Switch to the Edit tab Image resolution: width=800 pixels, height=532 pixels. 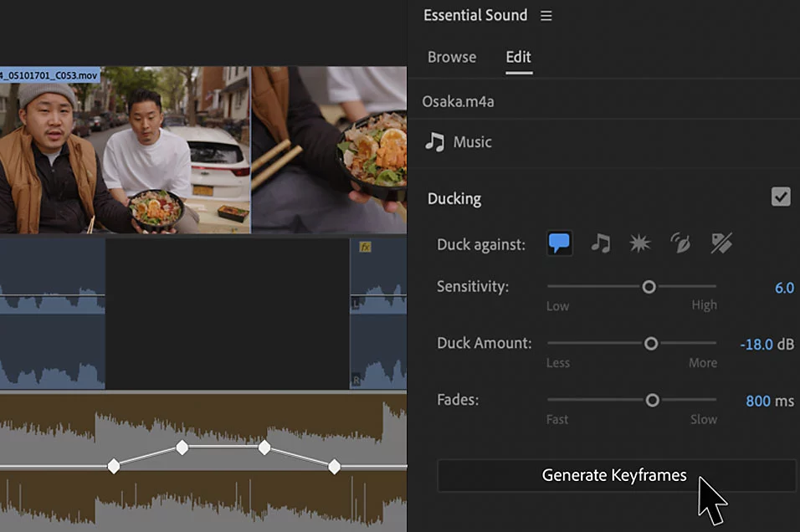(518, 57)
